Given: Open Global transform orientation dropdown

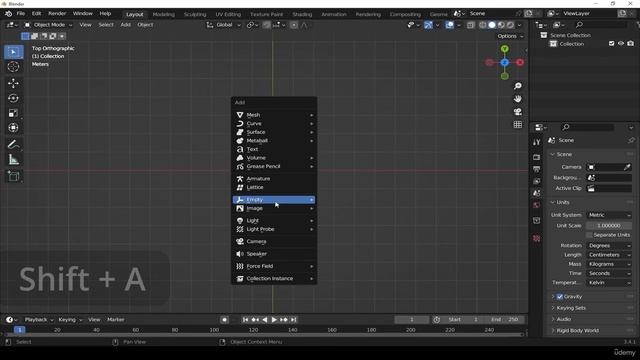Looking at the screenshot, I should [224, 25].
